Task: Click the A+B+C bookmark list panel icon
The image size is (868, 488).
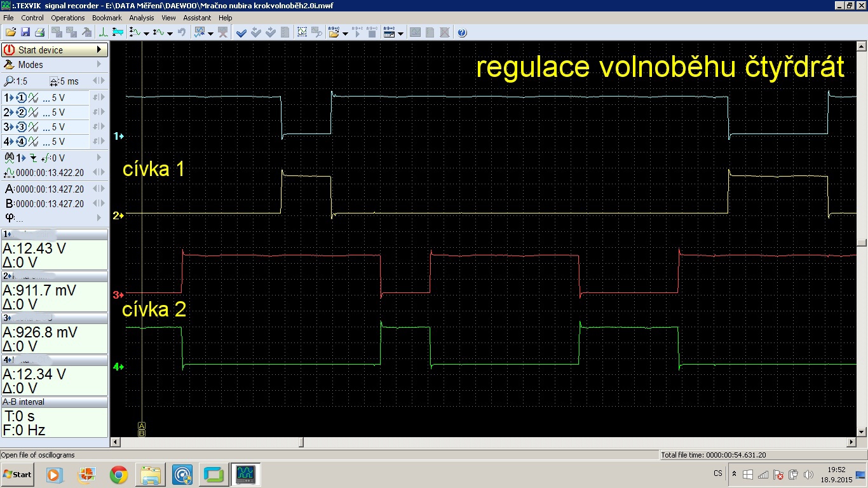Action: (x=390, y=32)
